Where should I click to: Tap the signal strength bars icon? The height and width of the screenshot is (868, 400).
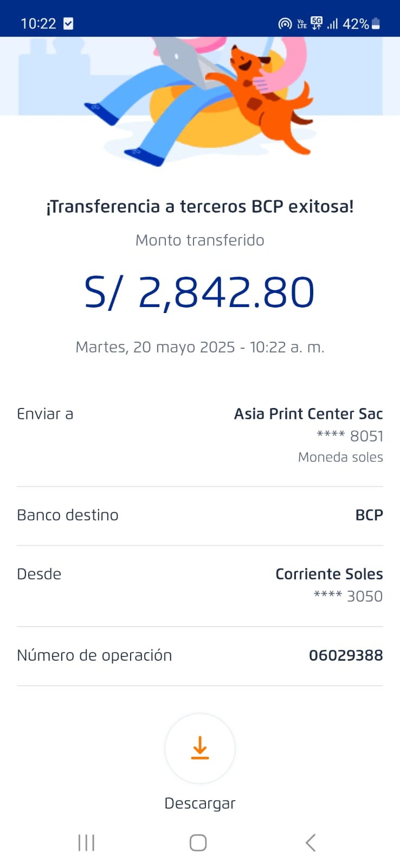332,23
